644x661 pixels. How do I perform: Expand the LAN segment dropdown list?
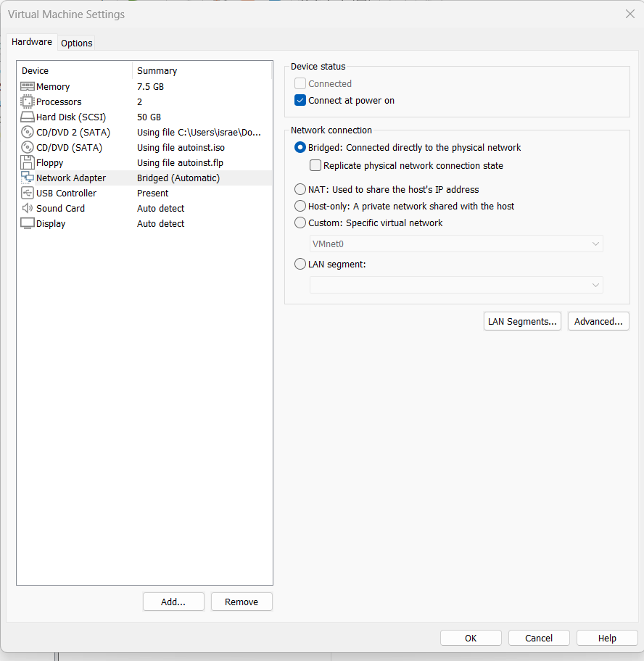(455, 286)
